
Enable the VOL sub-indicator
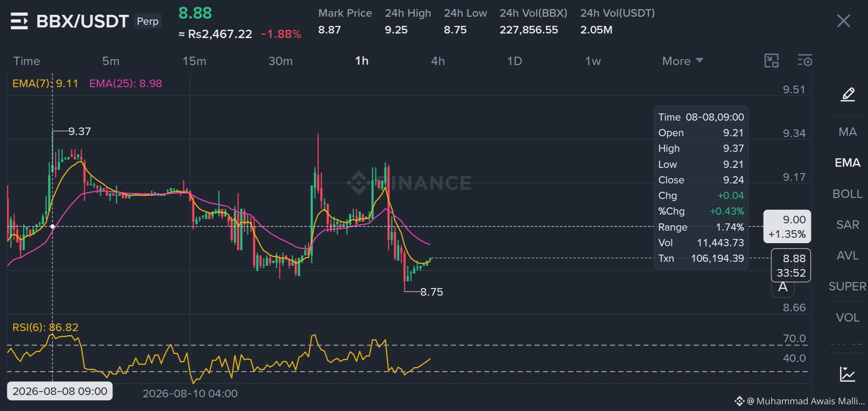pos(847,317)
